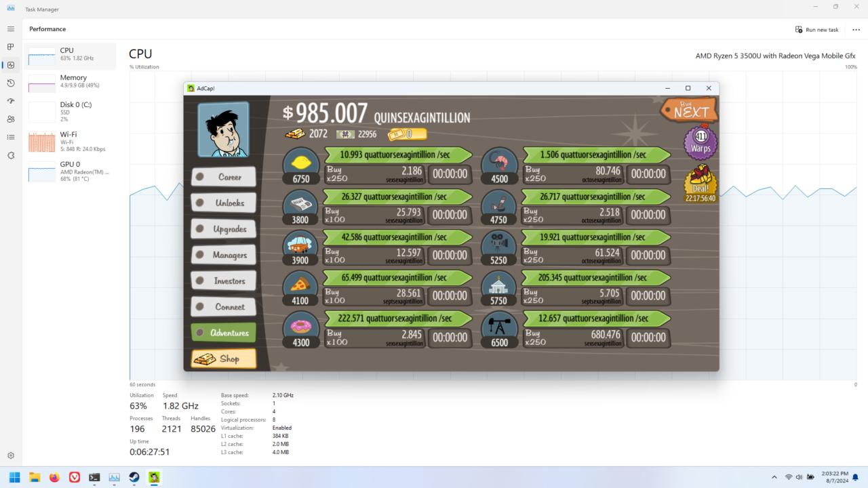Select the Memory performance item
Screen dimensions: 868x488
(70, 82)
